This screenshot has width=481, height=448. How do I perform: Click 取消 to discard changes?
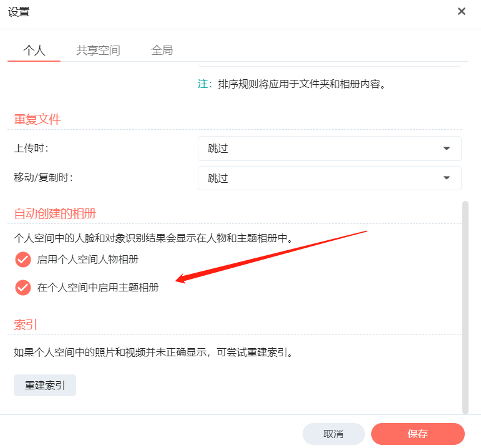tap(333, 434)
